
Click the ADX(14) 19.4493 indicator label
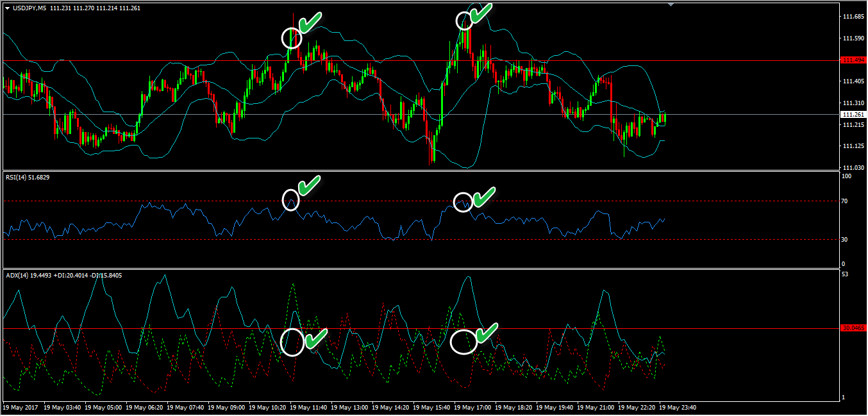[28, 275]
